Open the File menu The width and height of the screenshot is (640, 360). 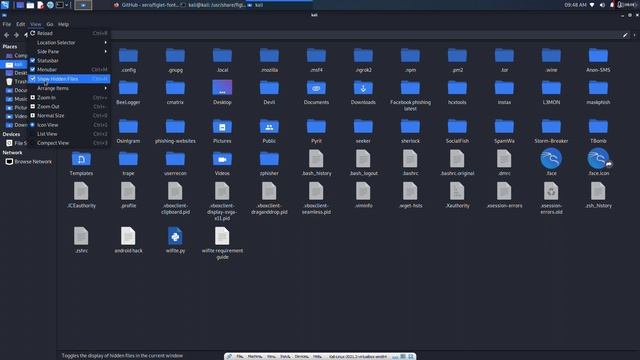(x=7, y=24)
